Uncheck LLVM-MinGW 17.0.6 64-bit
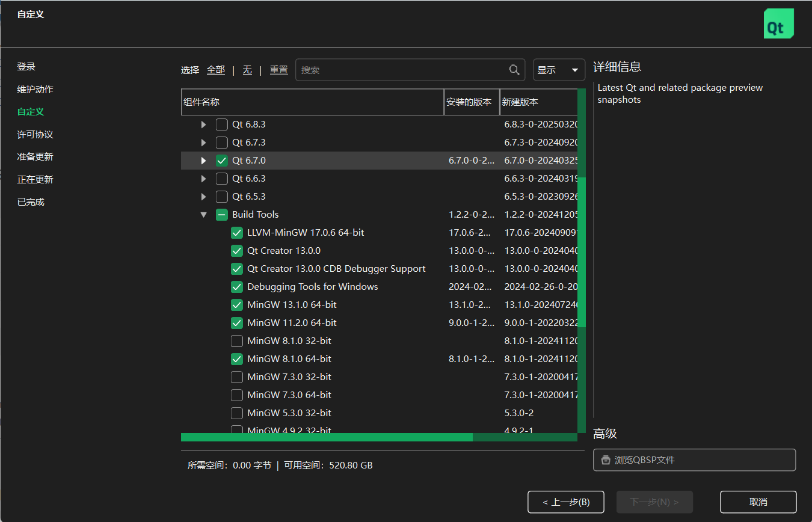 (236, 232)
